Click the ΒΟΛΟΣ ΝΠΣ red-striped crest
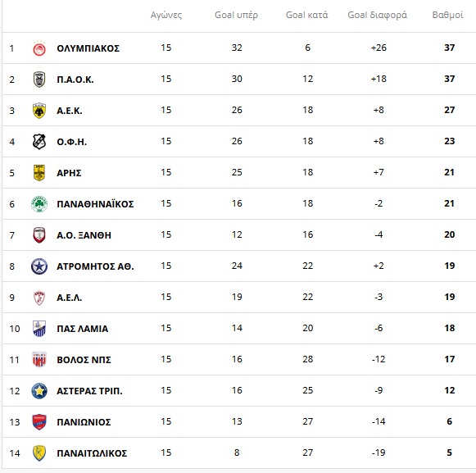476x473 pixels. [39, 360]
